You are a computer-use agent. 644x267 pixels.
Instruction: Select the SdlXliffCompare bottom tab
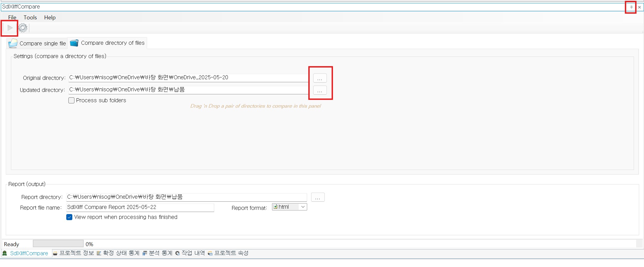(26, 253)
